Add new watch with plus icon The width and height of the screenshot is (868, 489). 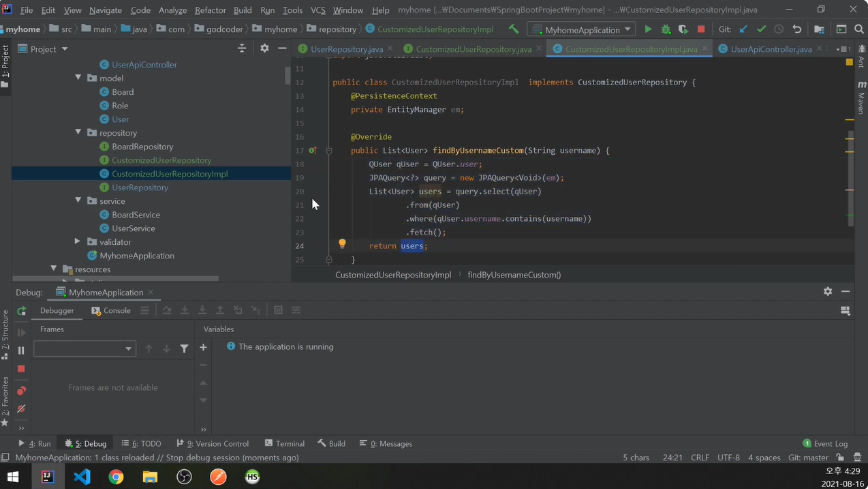[203, 348]
